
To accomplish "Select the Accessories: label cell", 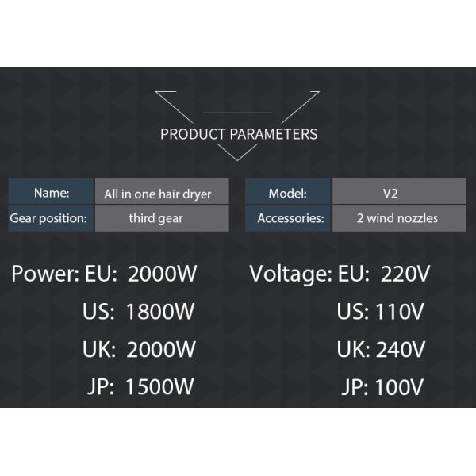I will pyautogui.click(x=288, y=218).
